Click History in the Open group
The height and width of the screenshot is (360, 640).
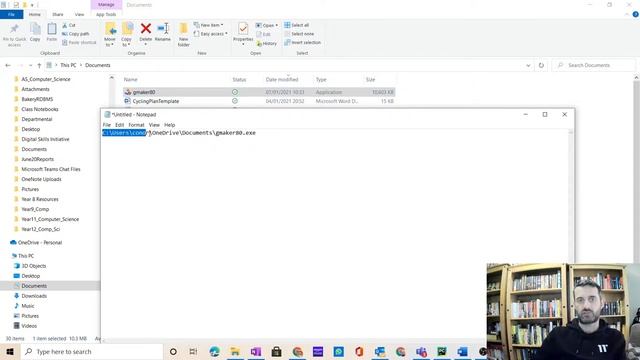tap(267, 43)
